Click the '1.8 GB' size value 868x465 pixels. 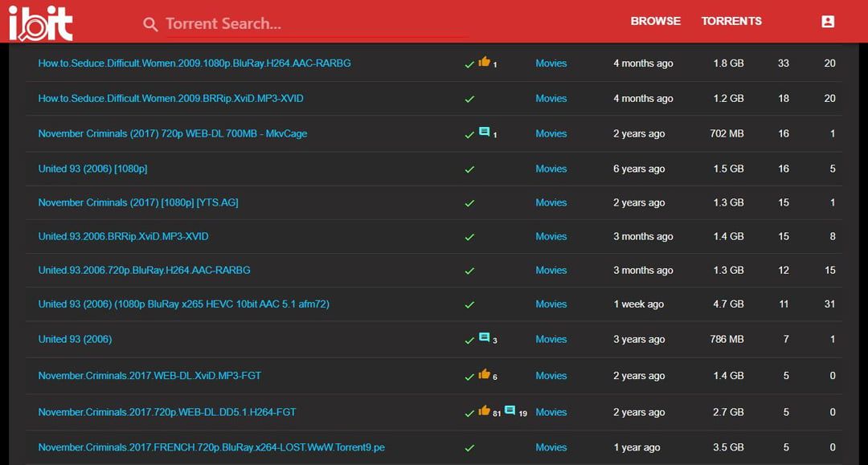click(728, 63)
